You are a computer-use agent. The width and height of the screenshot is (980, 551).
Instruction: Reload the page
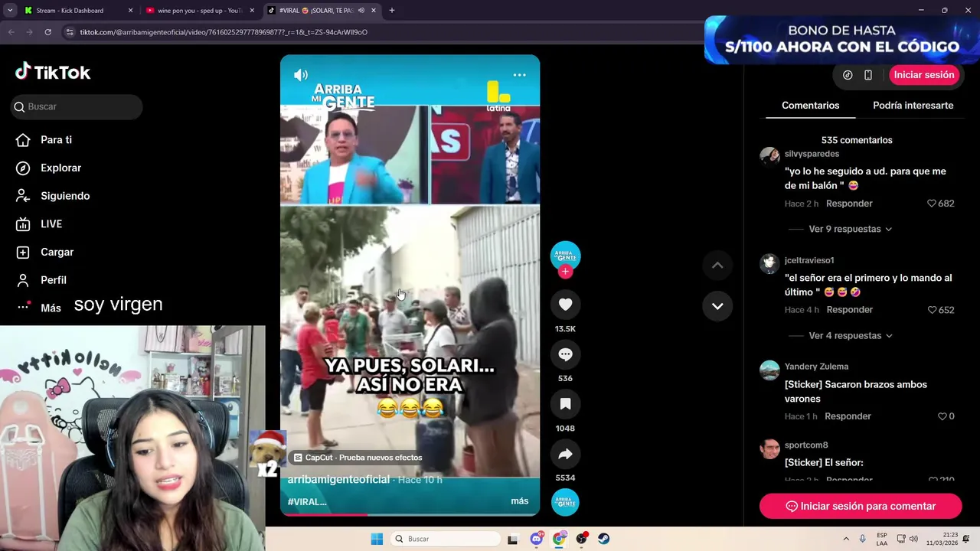tap(47, 32)
